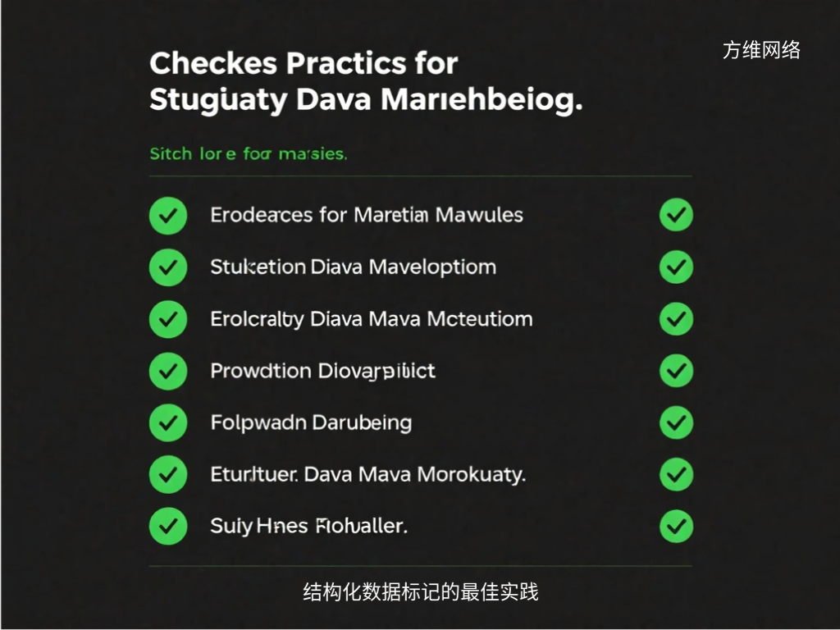Image resolution: width=840 pixels, height=630 pixels.
Task: Toggle right-side check in Erolcralty Diava row
Action: click(676, 319)
